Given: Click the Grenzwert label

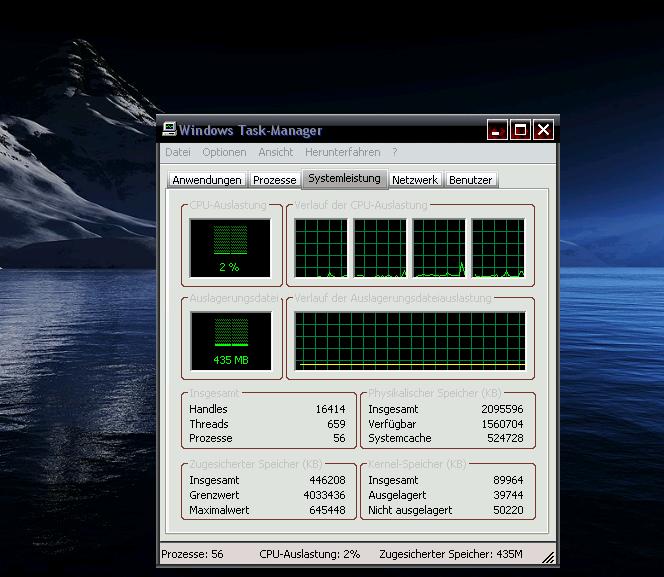Looking at the screenshot, I should 214,495.
